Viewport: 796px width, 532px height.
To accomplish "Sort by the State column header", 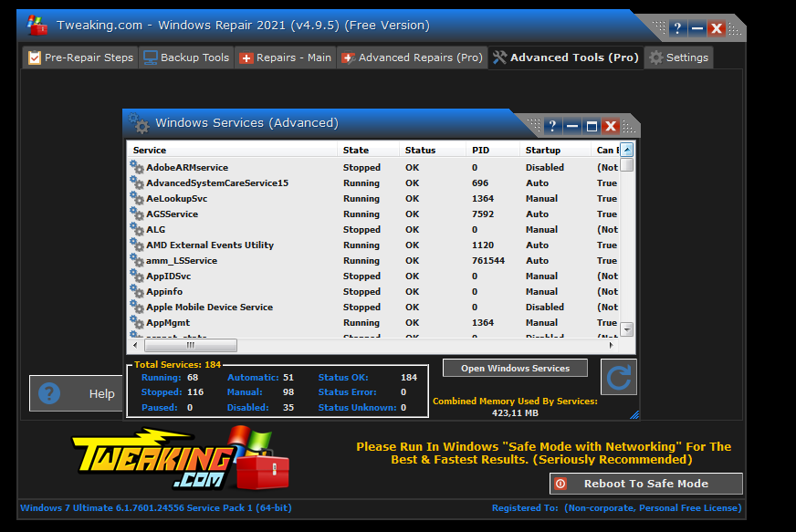I will coord(368,150).
